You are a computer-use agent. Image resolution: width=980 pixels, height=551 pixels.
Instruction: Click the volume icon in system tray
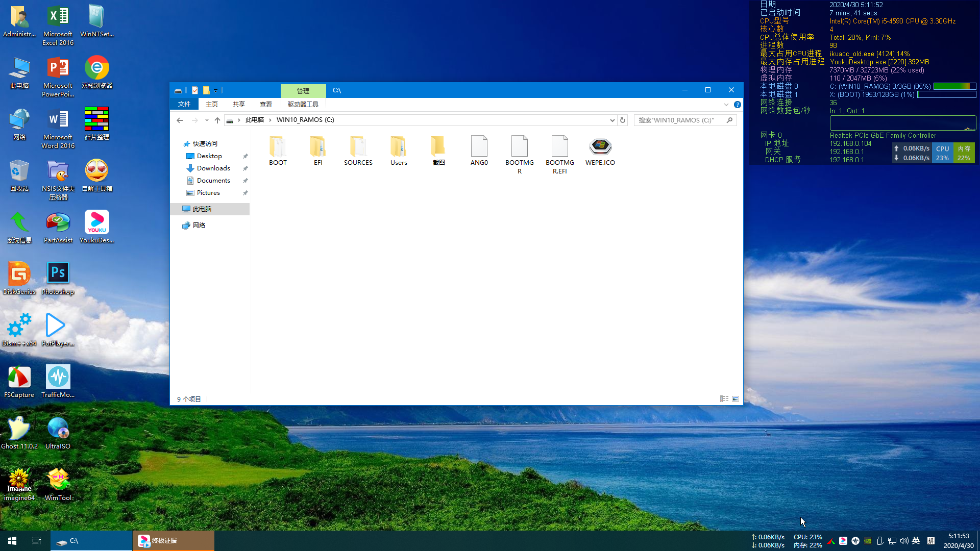pos(904,541)
